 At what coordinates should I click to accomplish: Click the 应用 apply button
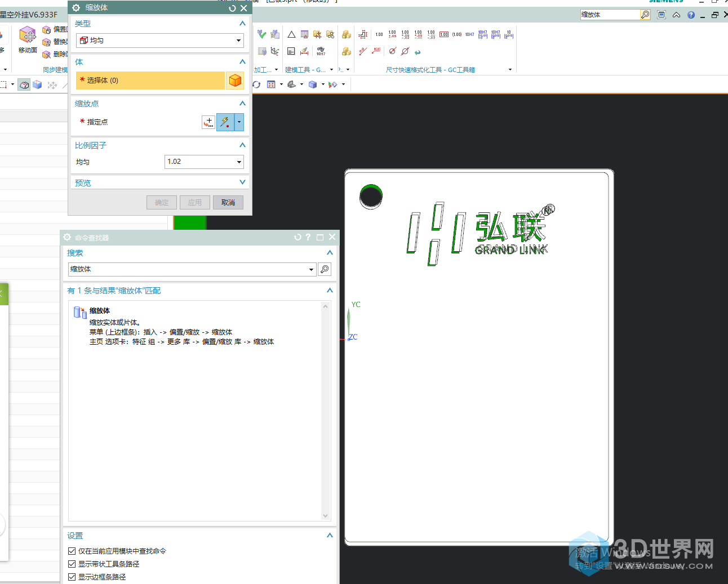195,203
